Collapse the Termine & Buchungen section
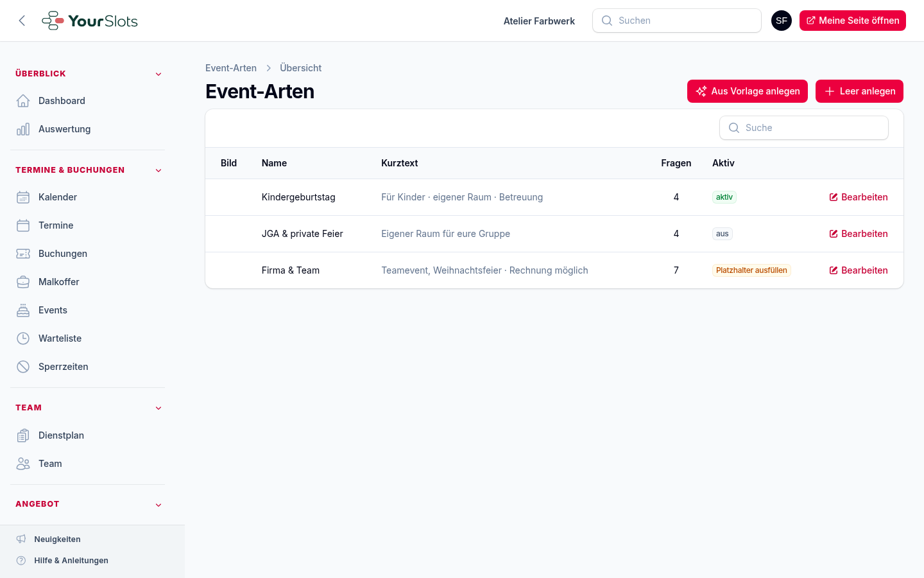This screenshot has width=924, height=578. pos(158,170)
